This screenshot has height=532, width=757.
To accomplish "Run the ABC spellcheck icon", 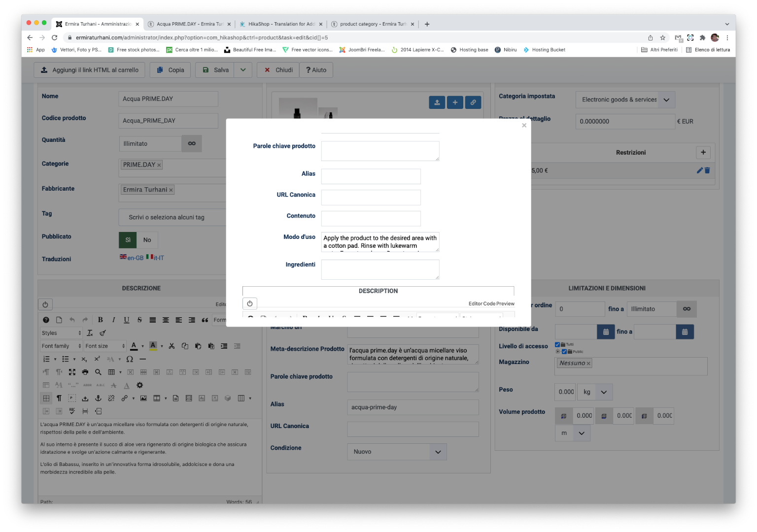I will coord(72,411).
